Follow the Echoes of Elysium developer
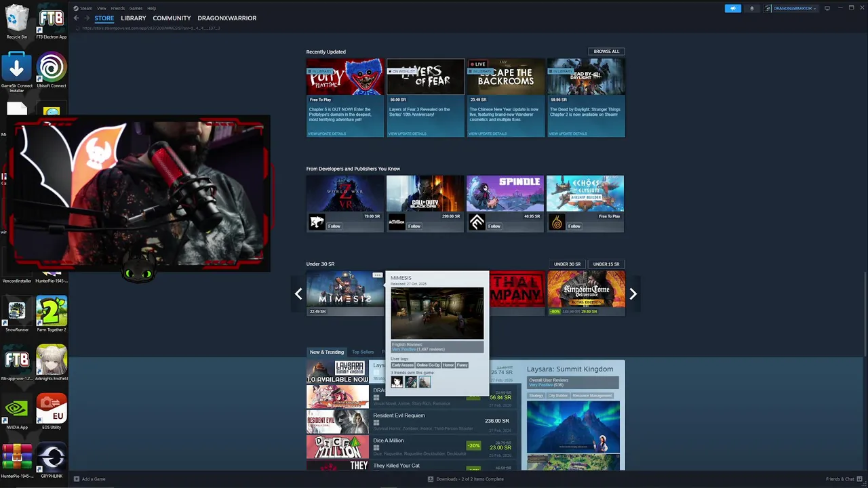868x488 pixels. click(x=574, y=226)
